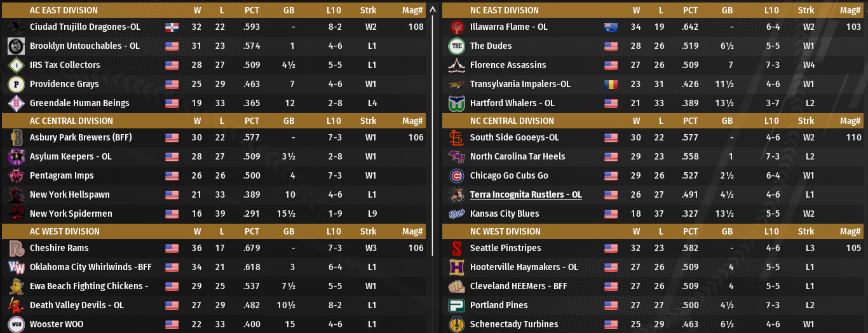Open Oklahoma City Whirlwinds team page

90,268
